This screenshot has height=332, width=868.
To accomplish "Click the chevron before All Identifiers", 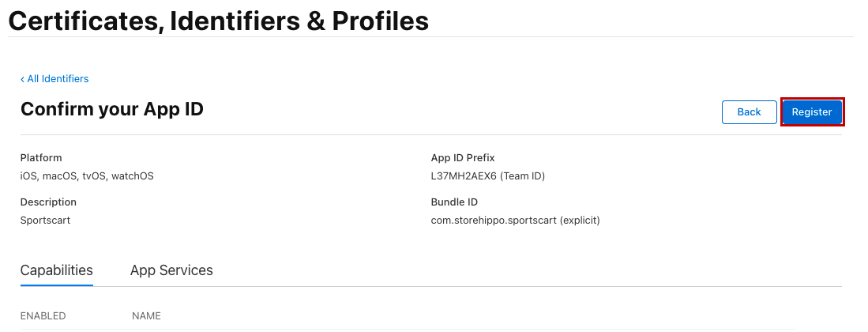I will point(23,79).
